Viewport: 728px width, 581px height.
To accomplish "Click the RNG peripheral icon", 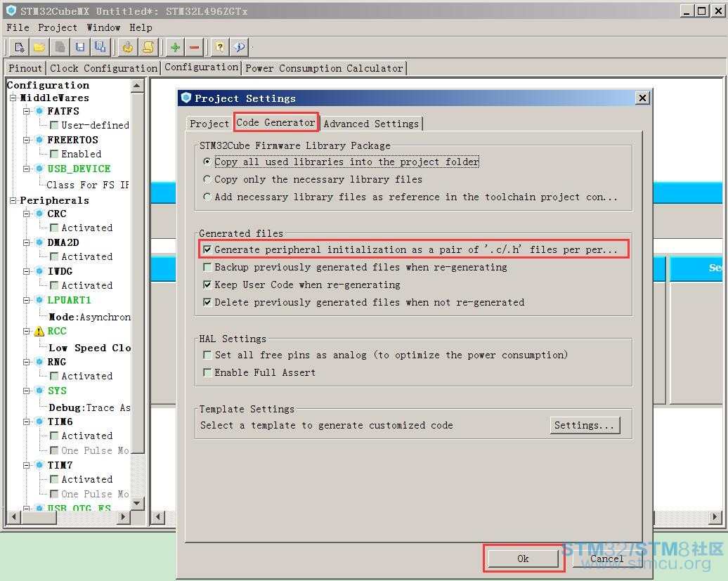I will tap(39, 362).
